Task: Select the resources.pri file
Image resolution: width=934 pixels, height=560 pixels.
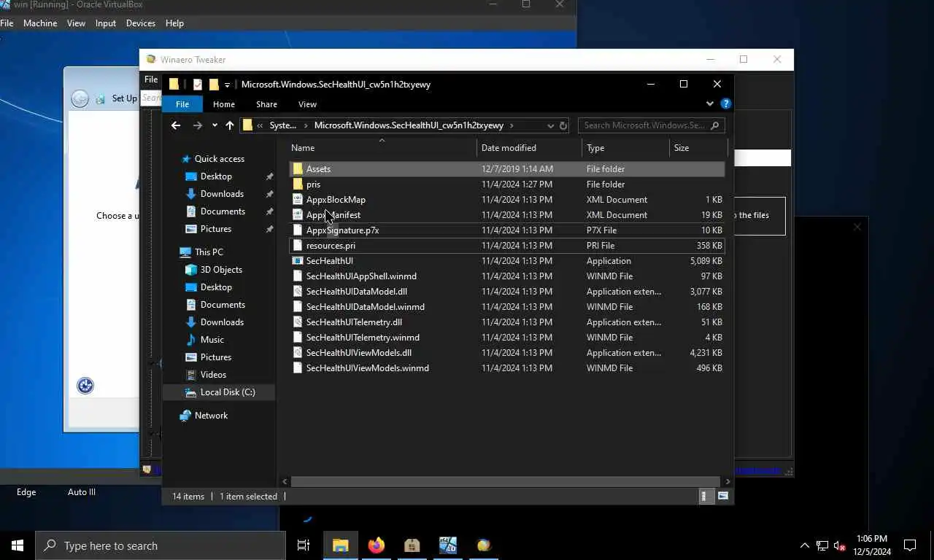Action: pyautogui.click(x=507, y=246)
